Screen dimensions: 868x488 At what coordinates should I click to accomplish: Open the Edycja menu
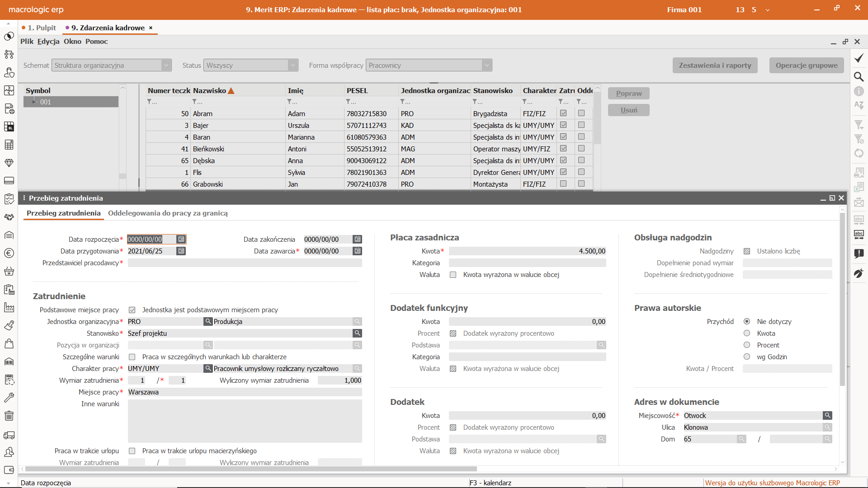point(48,41)
